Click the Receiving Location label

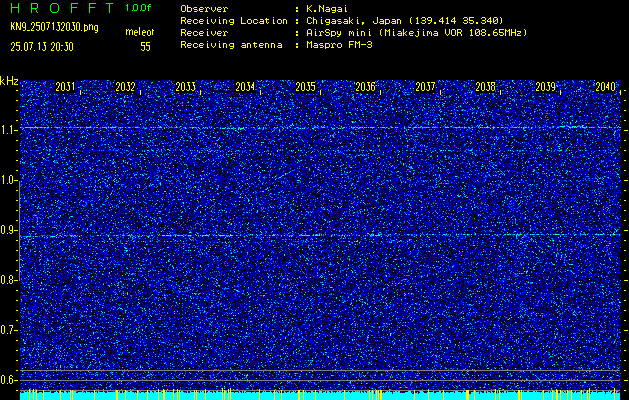pos(234,20)
